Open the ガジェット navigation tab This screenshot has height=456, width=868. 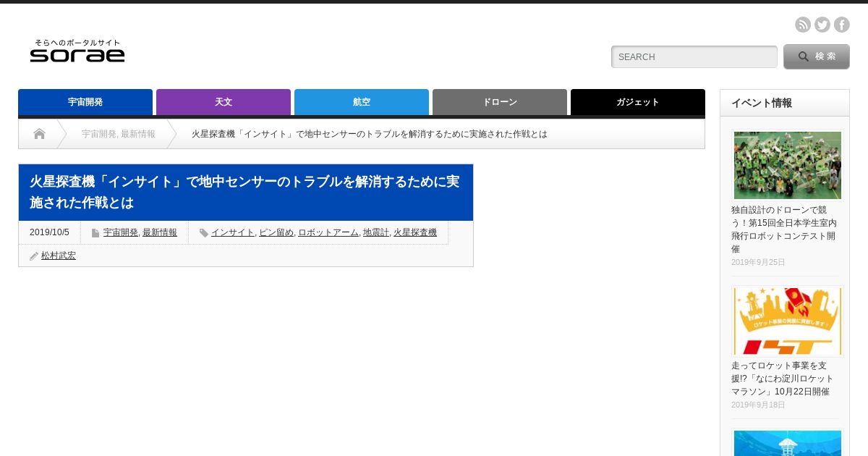tap(638, 102)
